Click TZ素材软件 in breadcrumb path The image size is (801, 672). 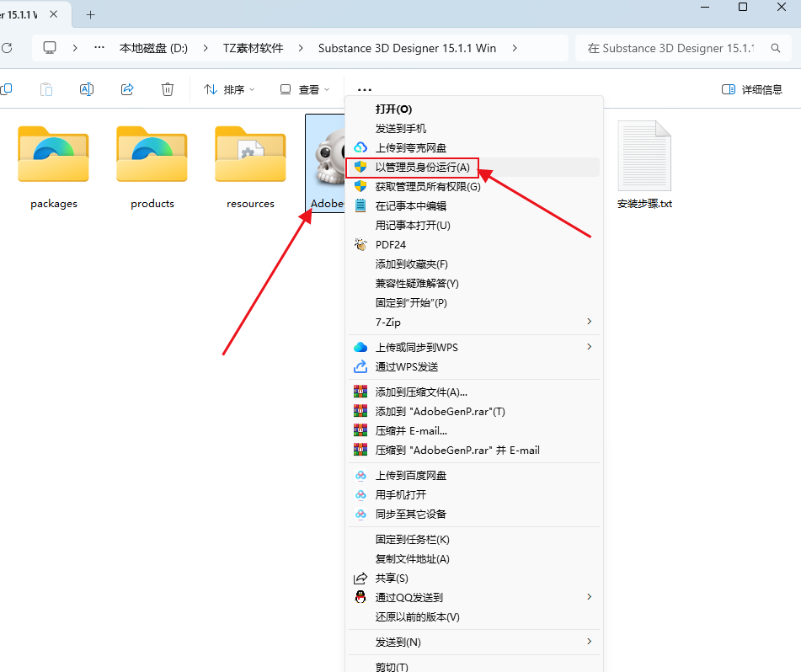pyautogui.click(x=253, y=48)
